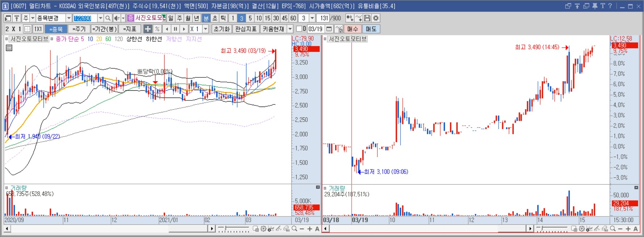Select the 1-minute interval button
Screen dimensions: 644x237
click(x=233, y=18)
